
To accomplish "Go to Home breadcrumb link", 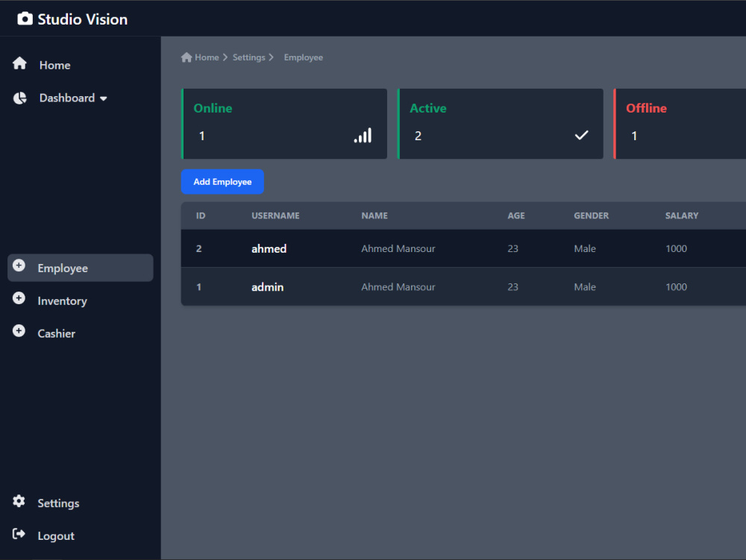I will coord(207,57).
